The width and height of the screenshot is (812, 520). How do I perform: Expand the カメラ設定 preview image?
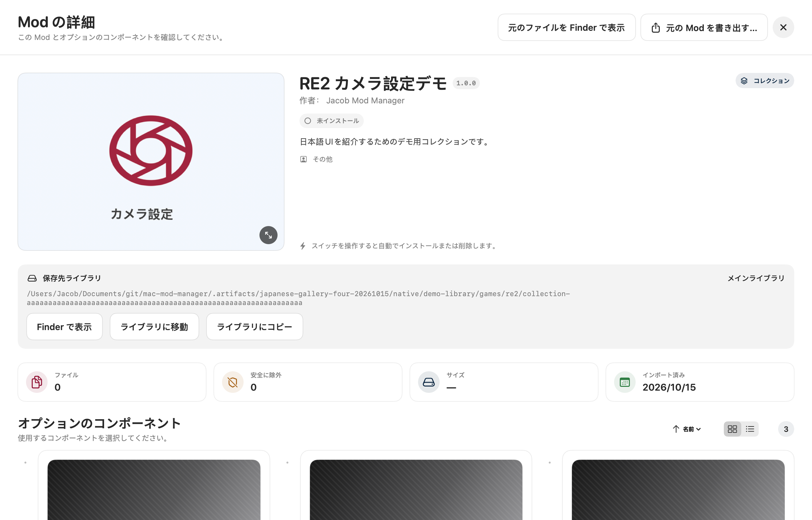coord(269,235)
